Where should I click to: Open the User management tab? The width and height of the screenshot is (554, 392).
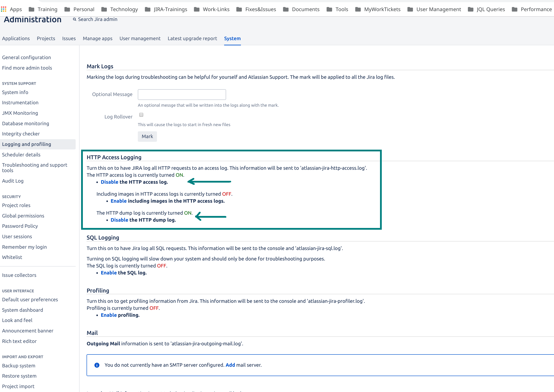point(140,38)
